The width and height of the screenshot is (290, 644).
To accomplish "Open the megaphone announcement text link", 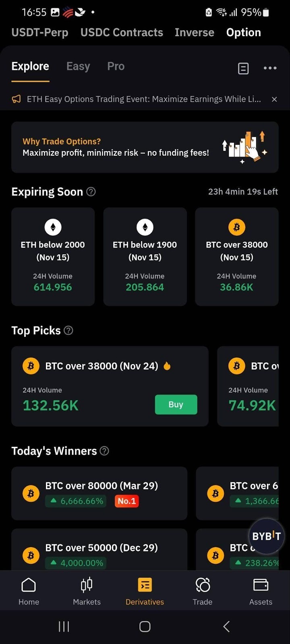I will 143,99.
